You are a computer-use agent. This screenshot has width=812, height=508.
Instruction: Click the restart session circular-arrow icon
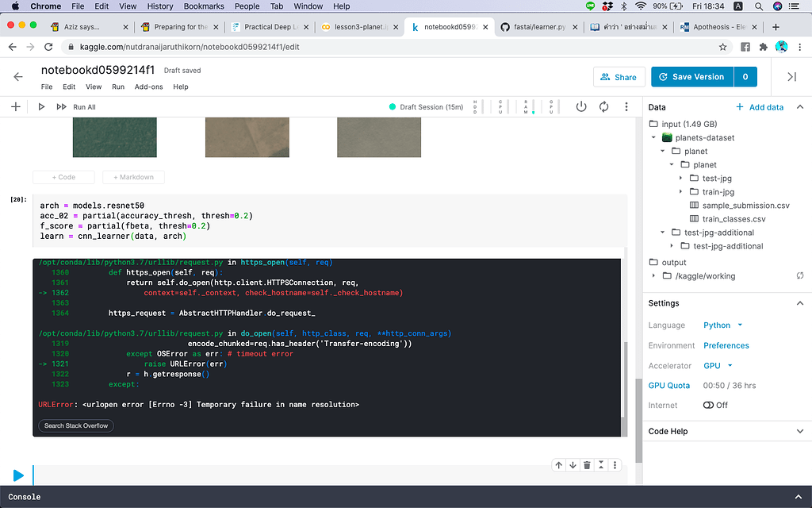[x=603, y=106]
